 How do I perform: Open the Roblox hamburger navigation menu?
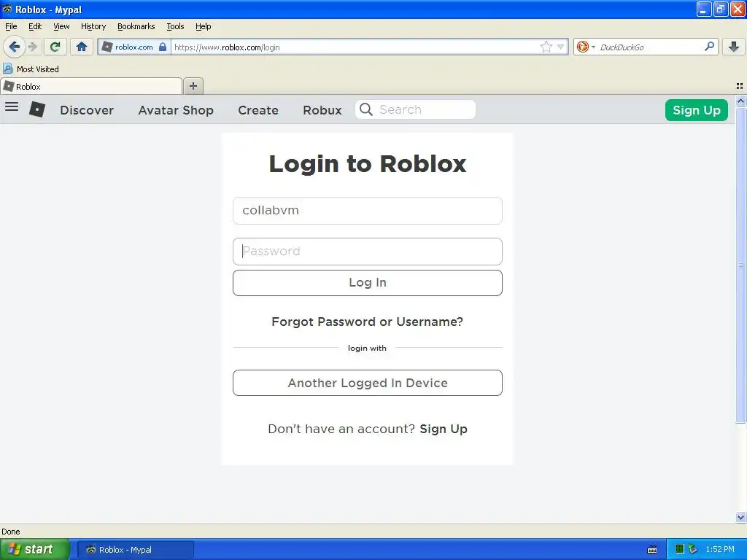[12, 106]
